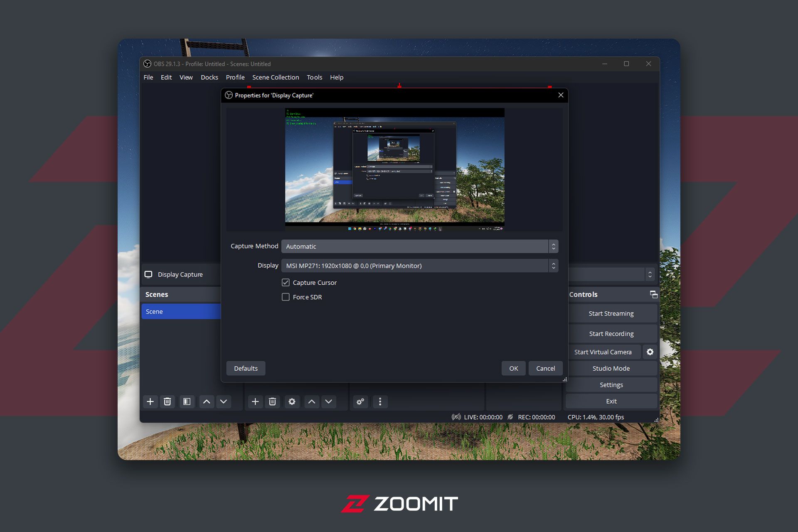798x532 pixels.
Task: Open audio mixer three-dot menu
Action: tap(380, 401)
